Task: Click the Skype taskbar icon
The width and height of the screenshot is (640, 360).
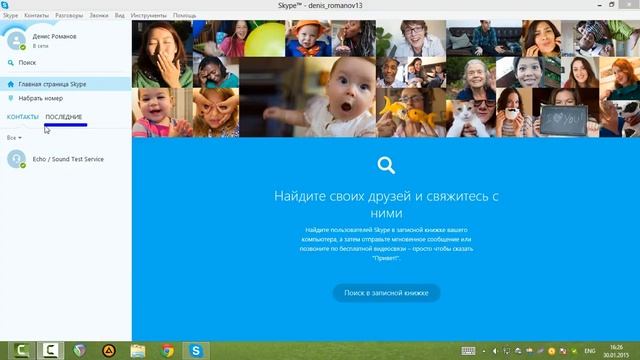Action: [196, 351]
